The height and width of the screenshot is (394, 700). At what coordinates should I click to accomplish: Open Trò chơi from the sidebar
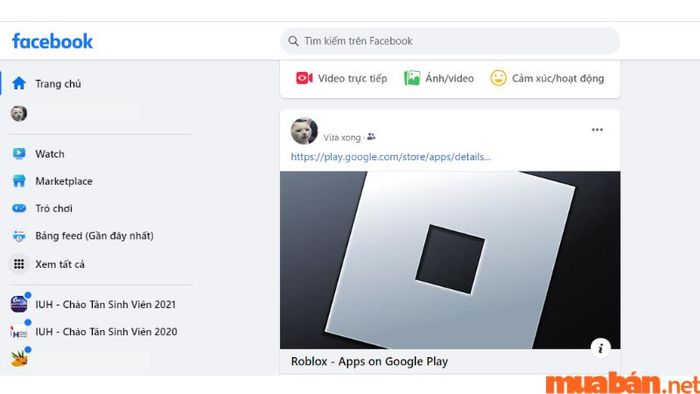[54, 208]
